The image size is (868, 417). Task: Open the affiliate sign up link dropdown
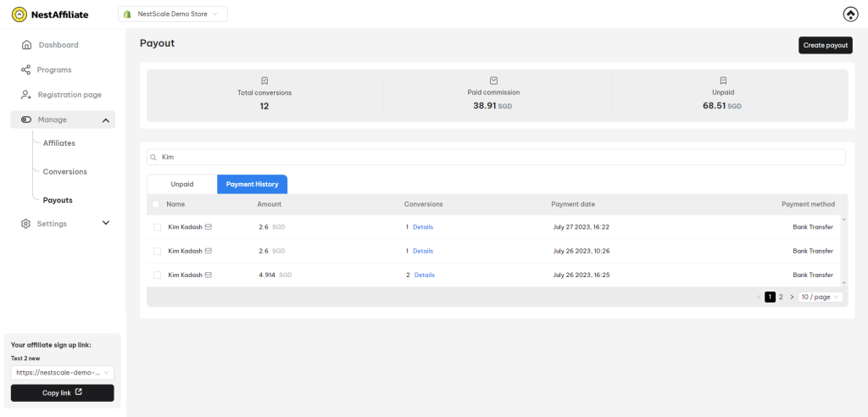coord(63,373)
